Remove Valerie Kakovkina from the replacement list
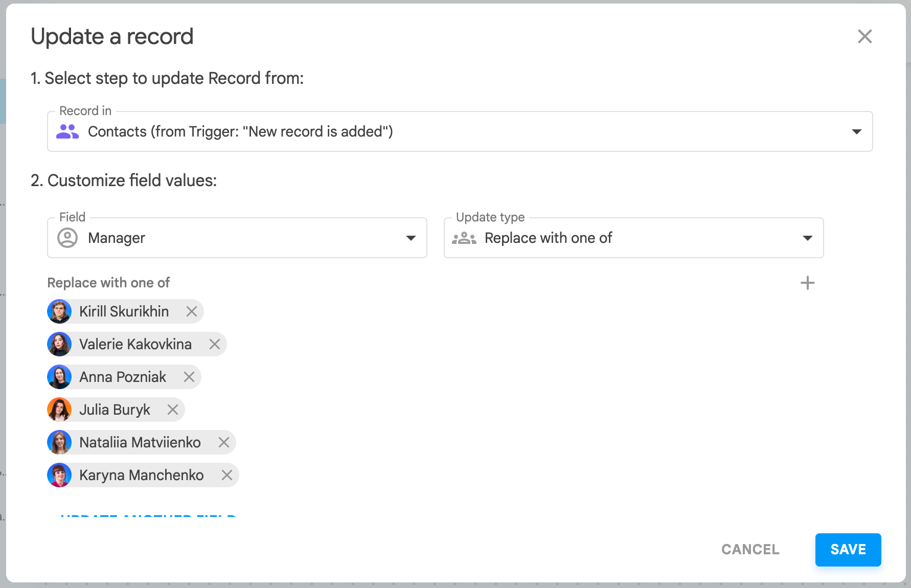The height and width of the screenshot is (588, 911). tap(214, 344)
